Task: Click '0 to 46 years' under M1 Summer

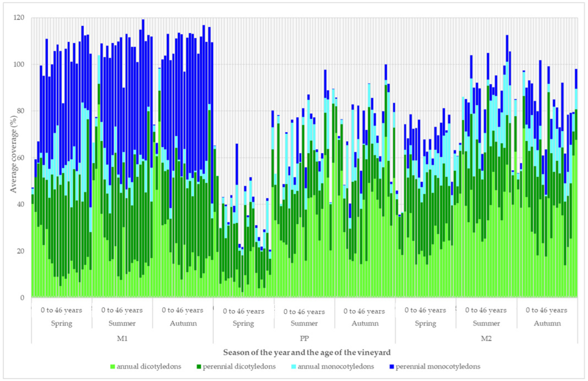Action: coord(122,310)
